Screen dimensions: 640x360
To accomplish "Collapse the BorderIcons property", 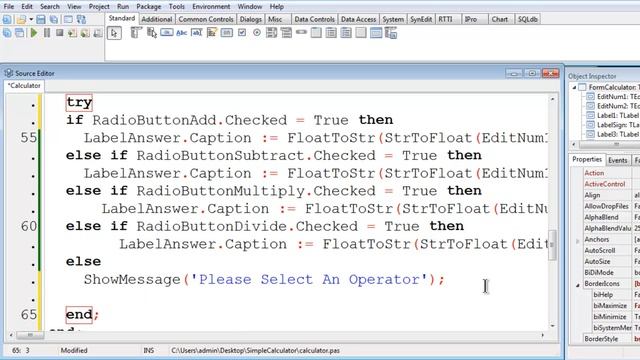I will coord(578,285).
